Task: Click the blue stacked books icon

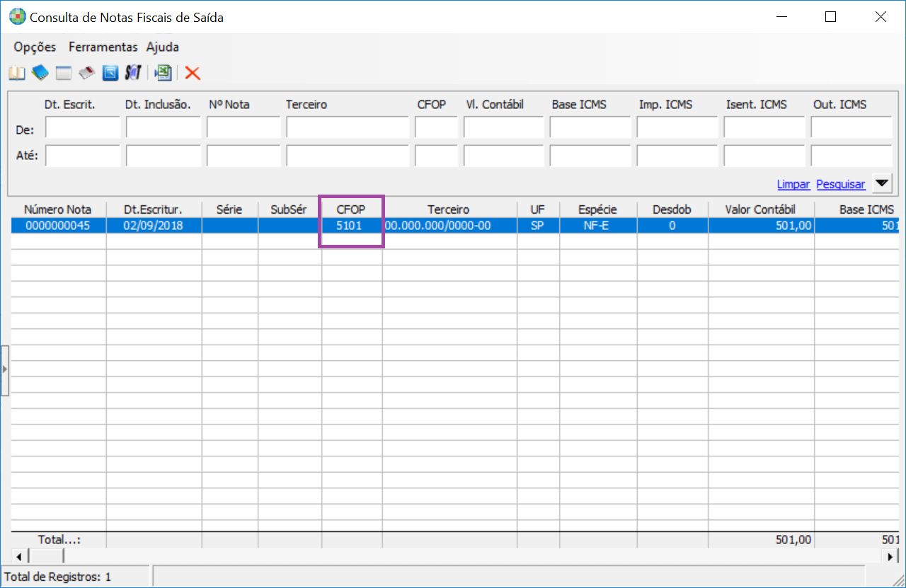Action: (x=40, y=73)
